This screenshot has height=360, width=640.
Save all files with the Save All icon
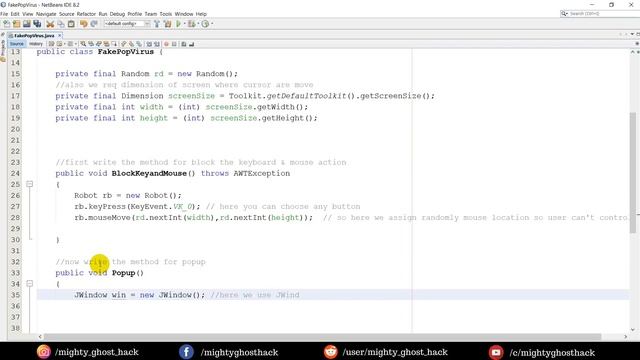pos(37,24)
